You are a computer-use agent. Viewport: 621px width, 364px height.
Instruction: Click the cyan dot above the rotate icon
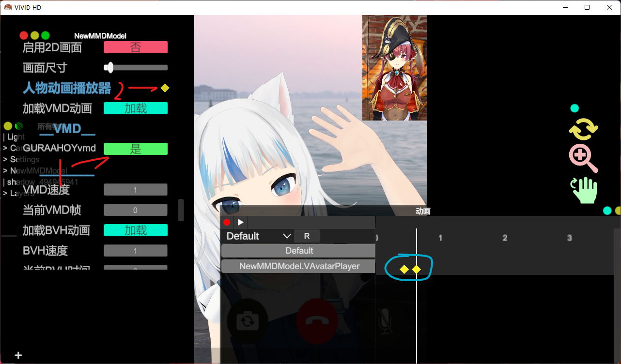(x=574, y=108)
